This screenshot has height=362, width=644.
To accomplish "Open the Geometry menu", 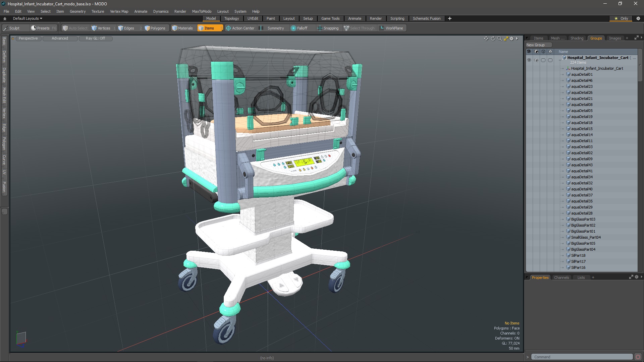I will pos(77,11).
